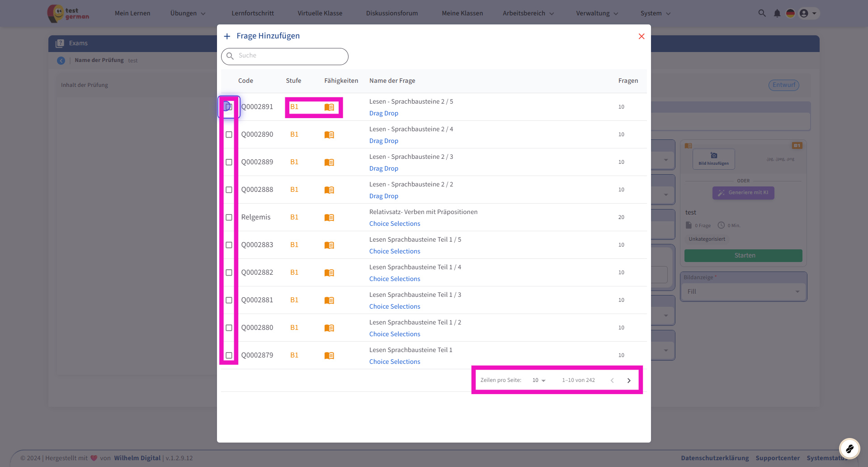This screenshot has height=467, width=868.
Task: Click the reading skill icon for Q0002890
Action: coord(329,135)
